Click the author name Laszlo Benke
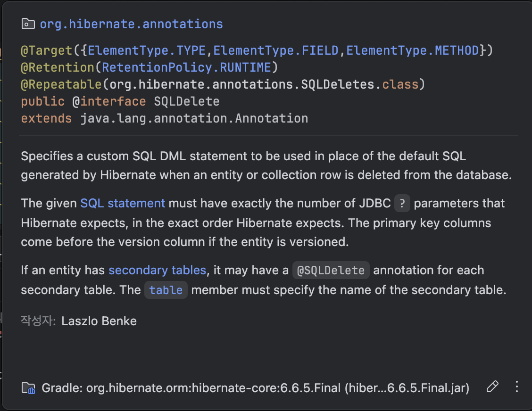The image size is (532, 411). [99, 321]
